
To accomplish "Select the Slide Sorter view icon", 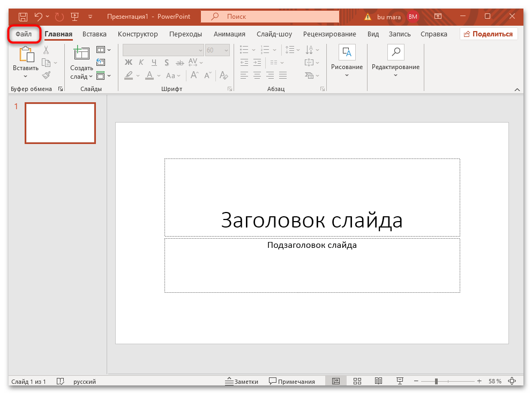I will pyautogui.click(x=357, y=381).
